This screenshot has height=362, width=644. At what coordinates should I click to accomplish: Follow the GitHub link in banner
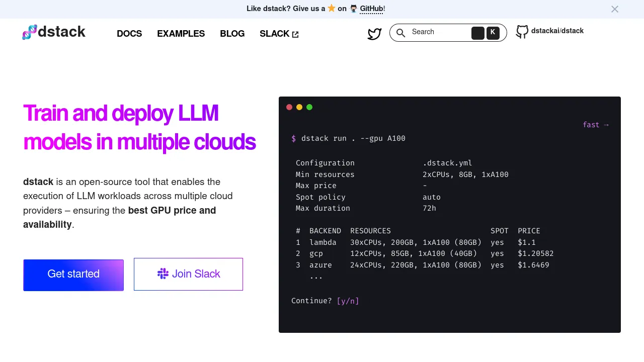click(x=371, y=9)
